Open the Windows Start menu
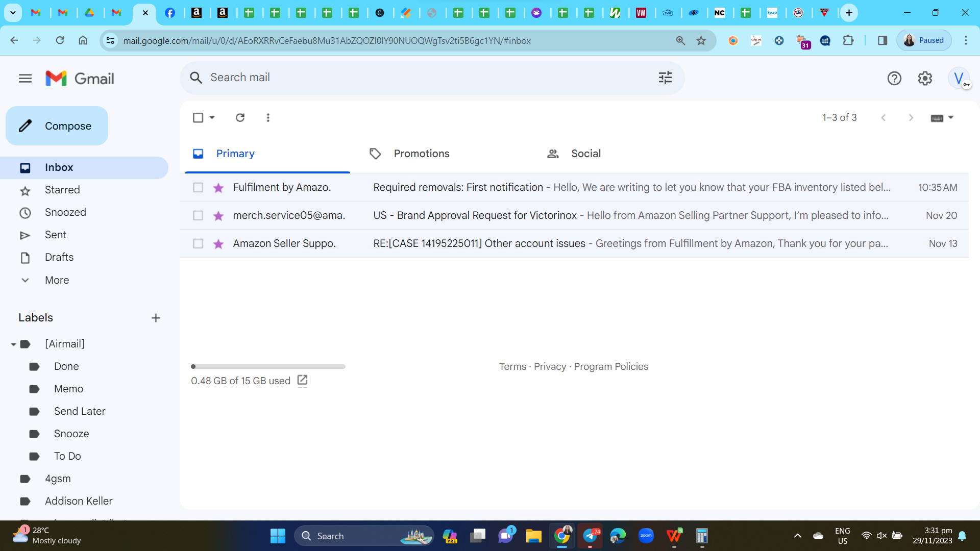Viewport: 980px width, 551px height. [x=278, y=536]
